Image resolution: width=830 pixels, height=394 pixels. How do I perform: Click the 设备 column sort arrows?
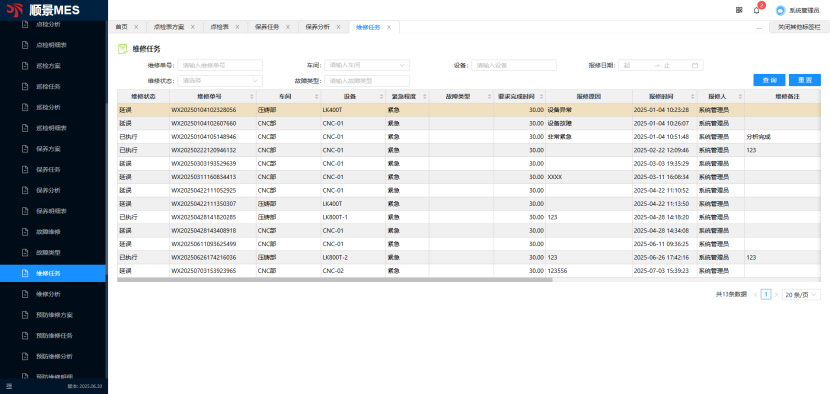(381, 97)
